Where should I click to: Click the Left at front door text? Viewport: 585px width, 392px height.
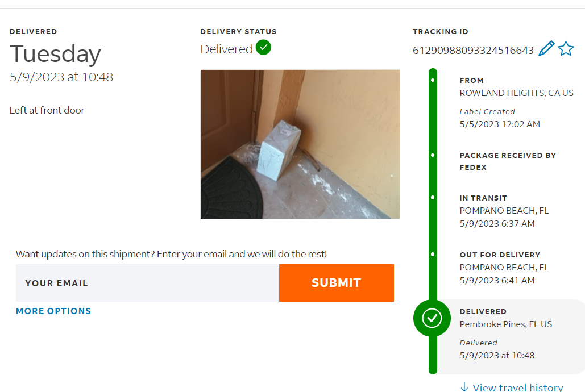[x=47, y=110]
